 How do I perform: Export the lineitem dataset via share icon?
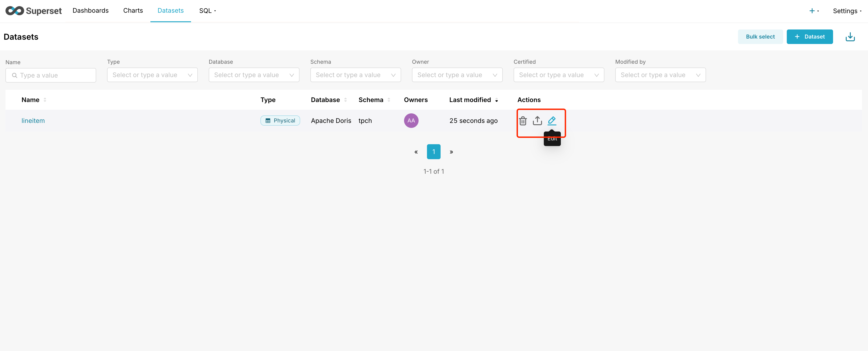pos(537,121)
